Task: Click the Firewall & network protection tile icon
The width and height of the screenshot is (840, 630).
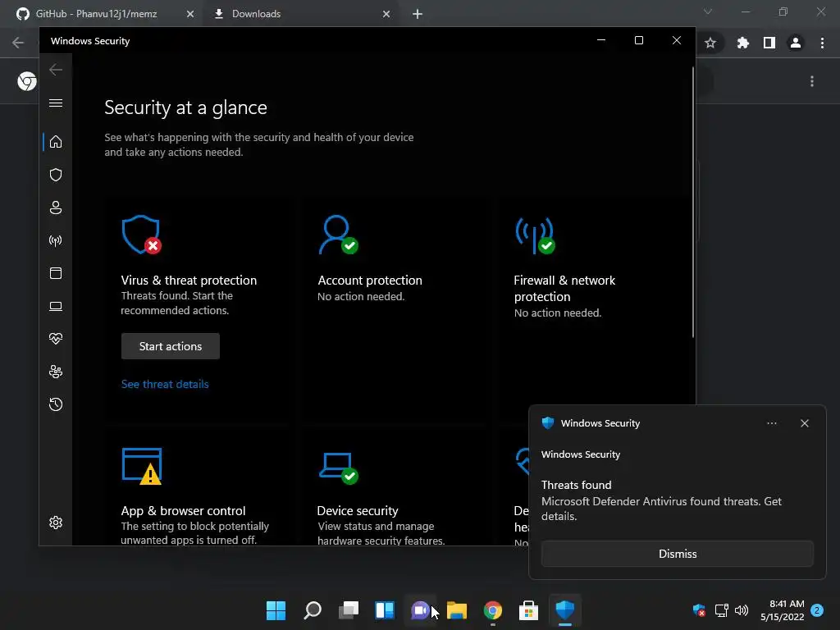Action: (535, 235)
